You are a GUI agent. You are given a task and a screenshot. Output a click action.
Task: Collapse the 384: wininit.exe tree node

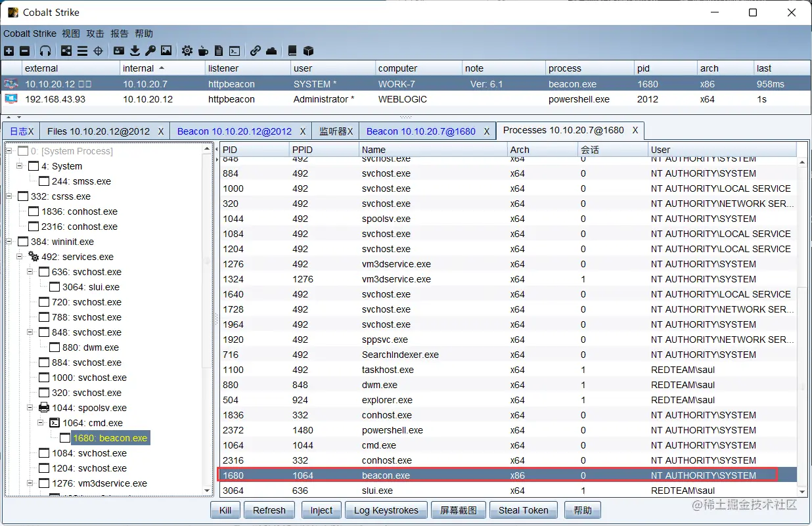click(9, 242)
